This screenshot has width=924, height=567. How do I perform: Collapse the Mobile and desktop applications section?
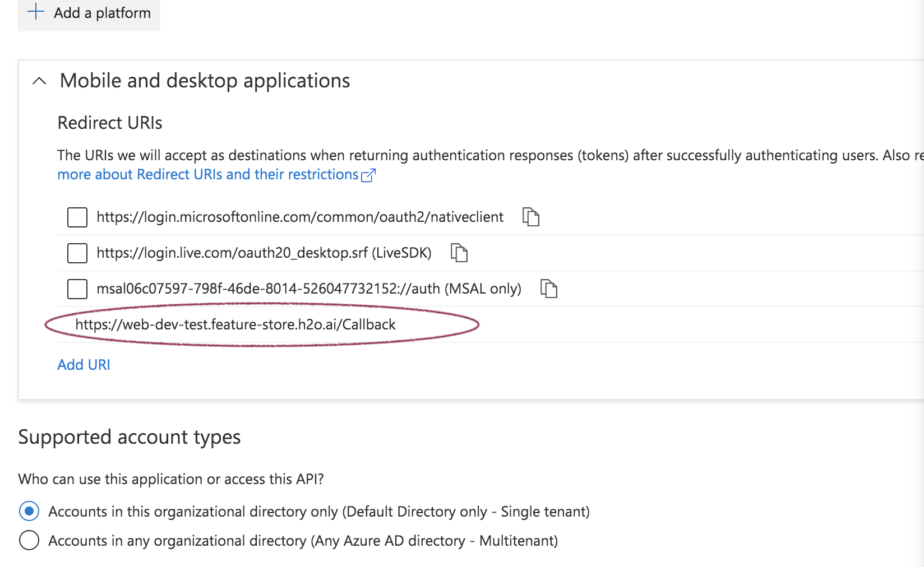39,81
